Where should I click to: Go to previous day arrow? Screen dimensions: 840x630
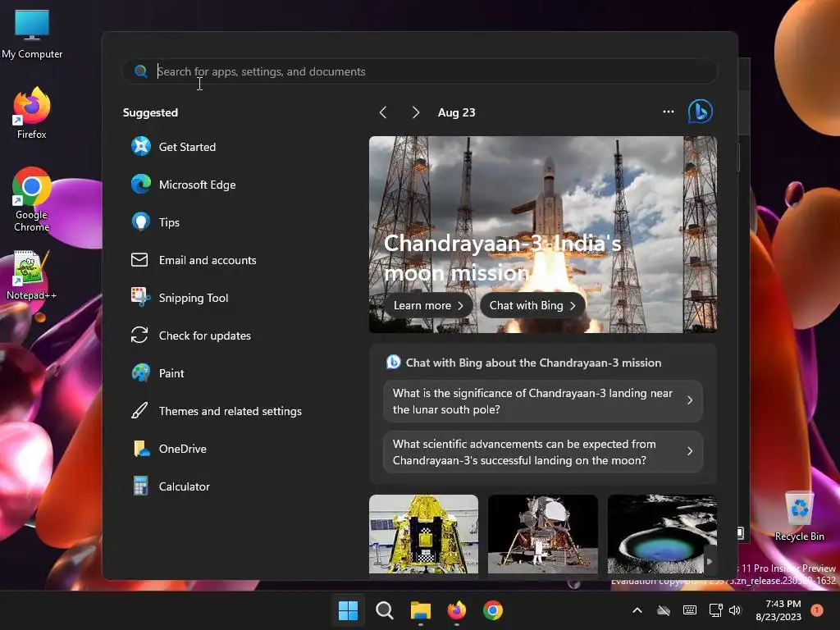click(x=383, y=112)
